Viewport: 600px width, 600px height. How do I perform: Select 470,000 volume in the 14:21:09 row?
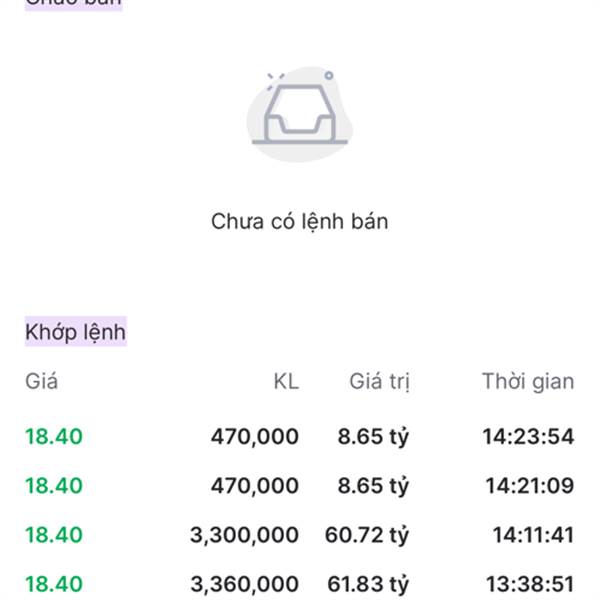coord(254,486)
